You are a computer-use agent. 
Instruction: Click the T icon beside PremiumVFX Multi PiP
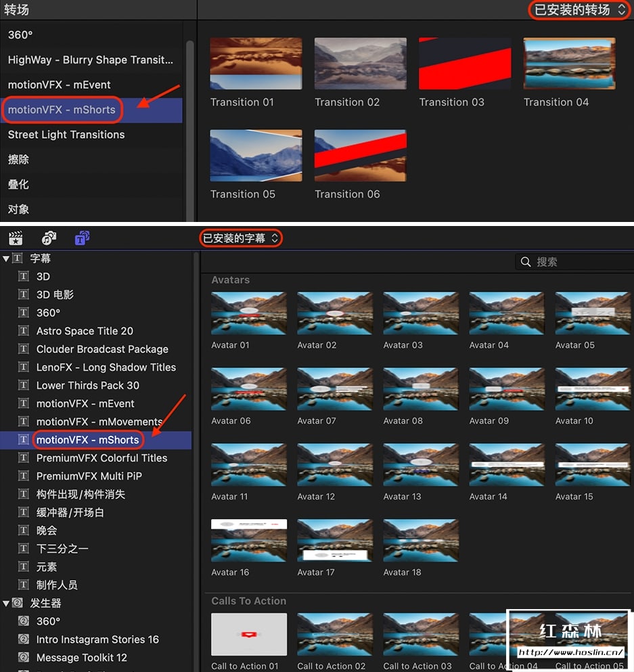click(24, 476)
